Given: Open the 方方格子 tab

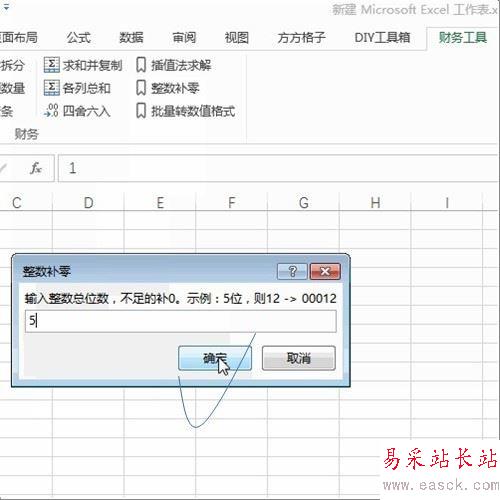Looking at the screenshot, I should pos(301,37).
